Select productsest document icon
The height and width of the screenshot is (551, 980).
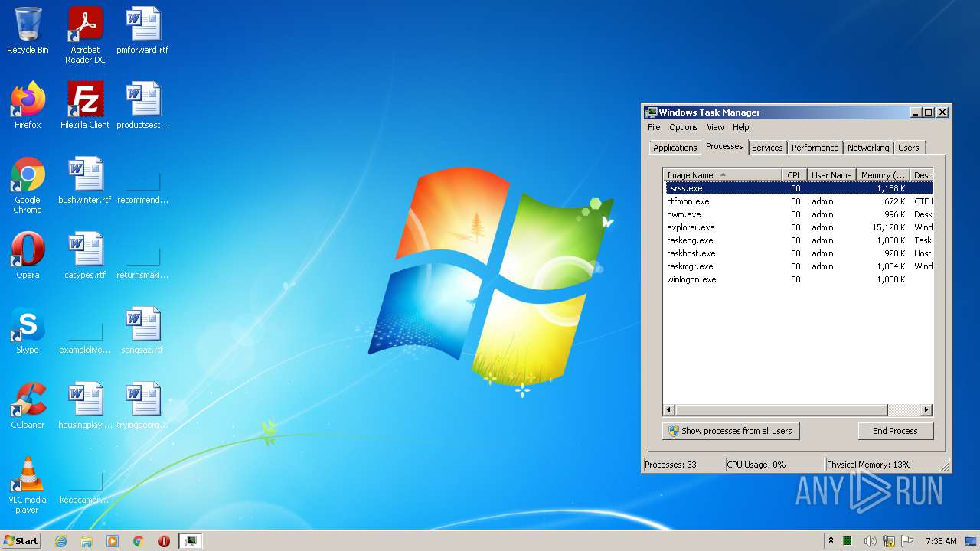(142, 106)
